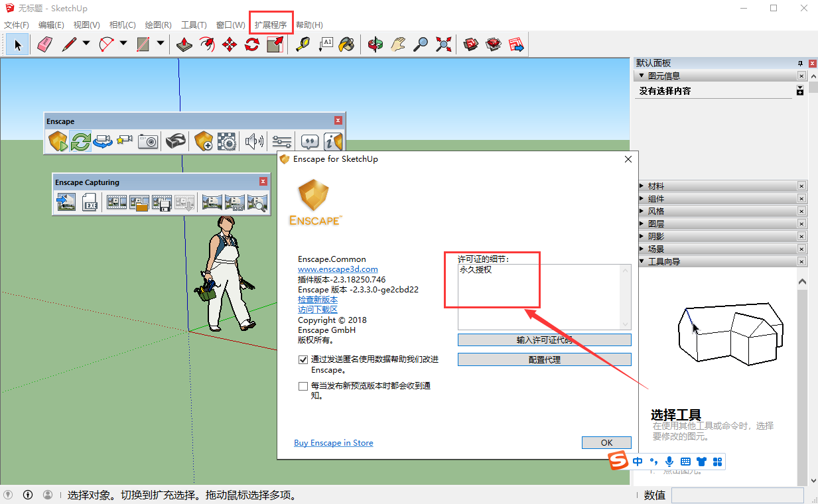The height and width of the screenshot is (504, 818).
Task: Toggle live synchronization in Enscape toolbar
Action: 80,141
